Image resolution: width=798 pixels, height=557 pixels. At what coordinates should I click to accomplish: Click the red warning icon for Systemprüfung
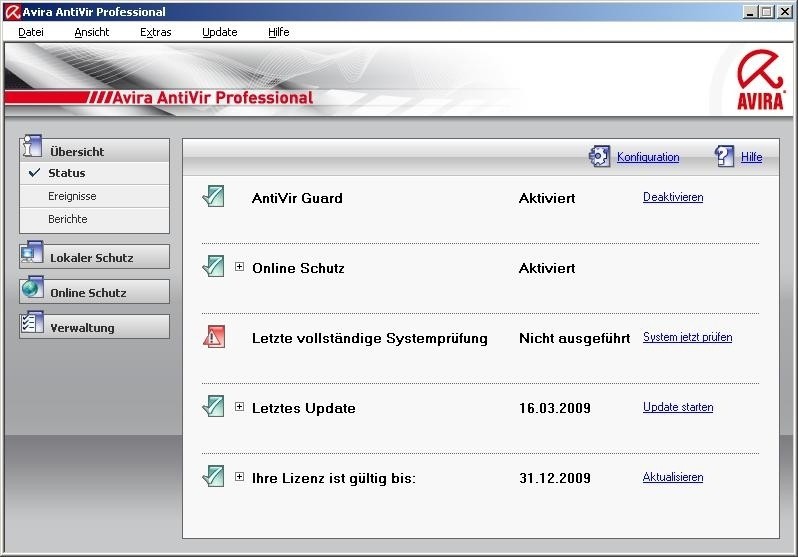point(213,337)
